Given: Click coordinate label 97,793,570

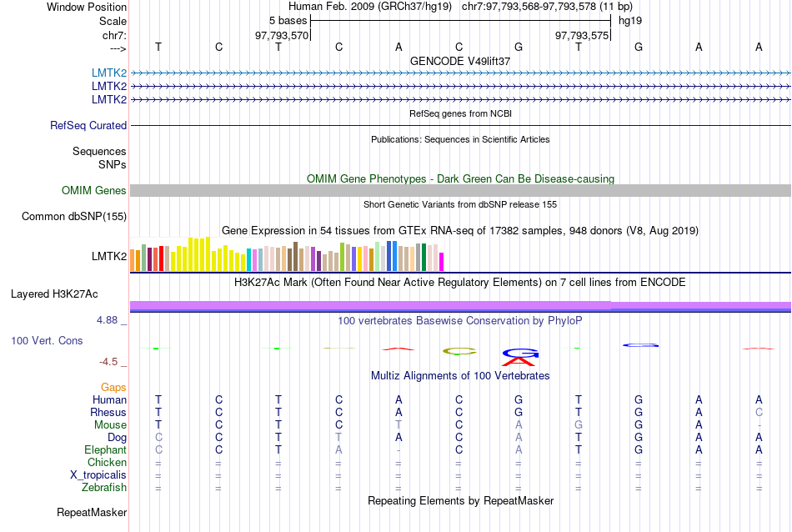Looking at the screenshot, I should tap(281, 35).
